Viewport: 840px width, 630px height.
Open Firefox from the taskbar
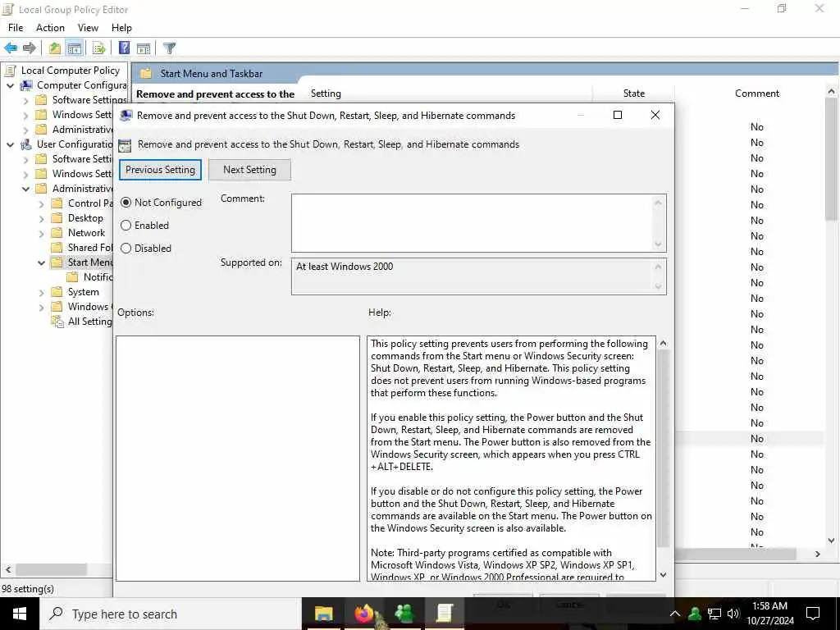point(364,614)
